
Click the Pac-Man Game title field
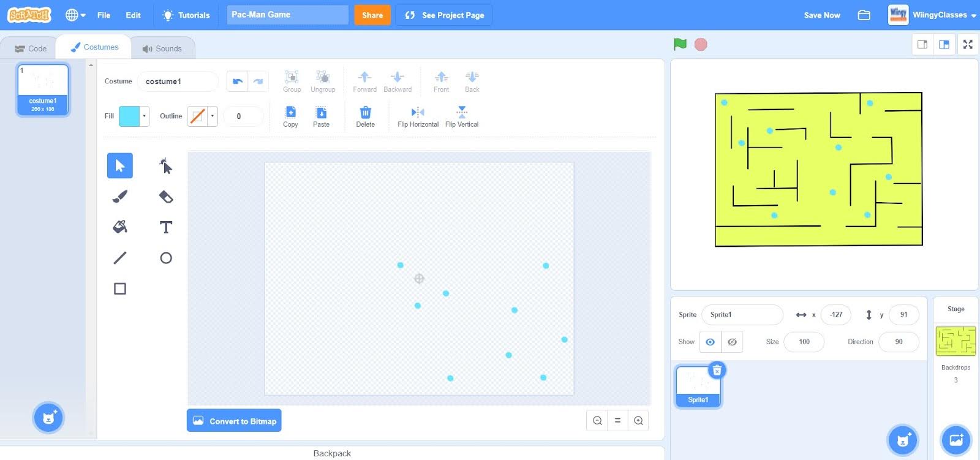287,15
